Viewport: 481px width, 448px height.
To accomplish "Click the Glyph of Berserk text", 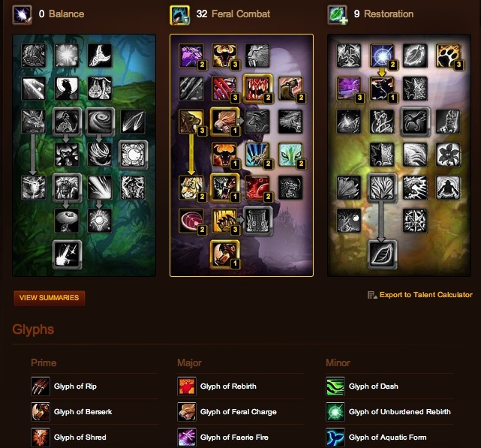I will pos(83,412).
